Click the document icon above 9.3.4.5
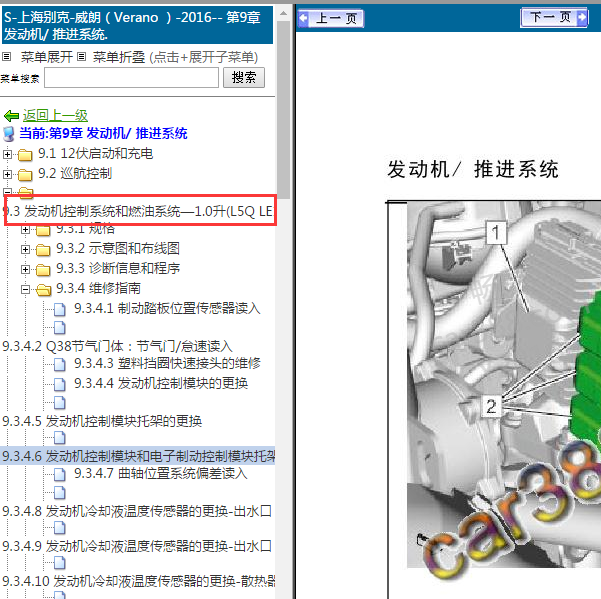The image size is (601, 599). tap(59, 402)
